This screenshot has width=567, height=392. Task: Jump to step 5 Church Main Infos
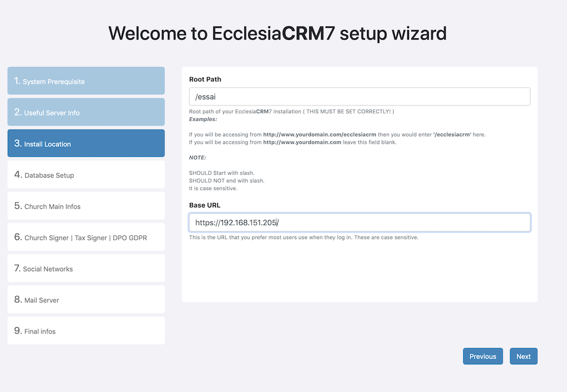(x=86, y=206)
